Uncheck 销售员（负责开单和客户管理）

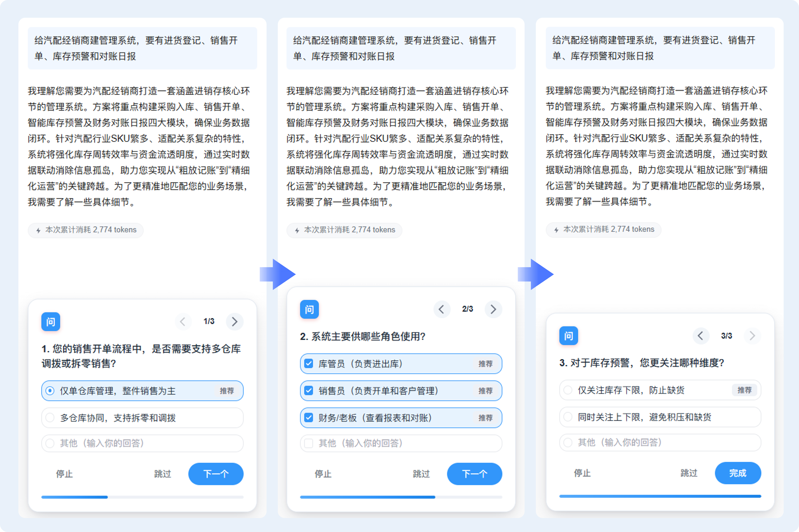tap(401, 391)
